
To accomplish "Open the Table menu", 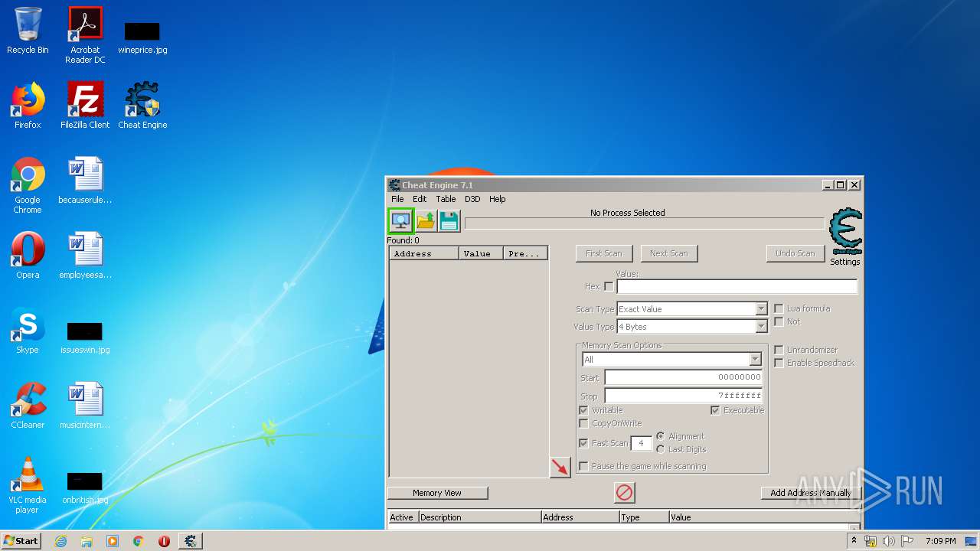I will coord(446,199).
